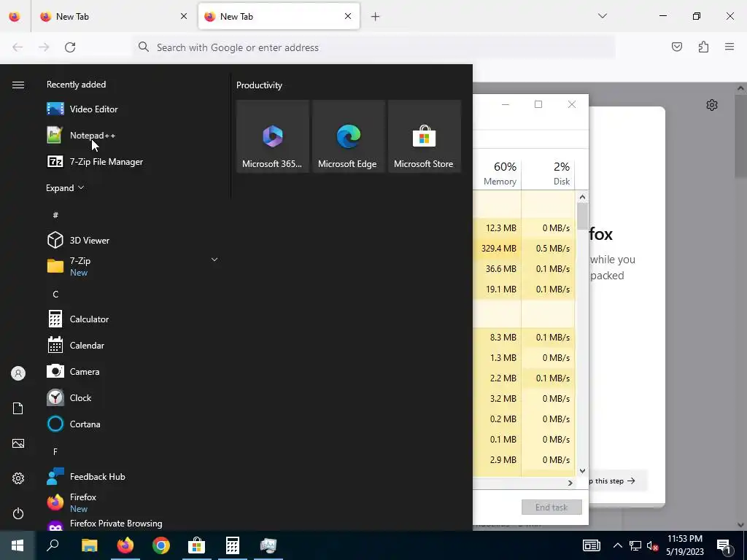Open File Explorer from taskbar

click(x=90, y=545)
